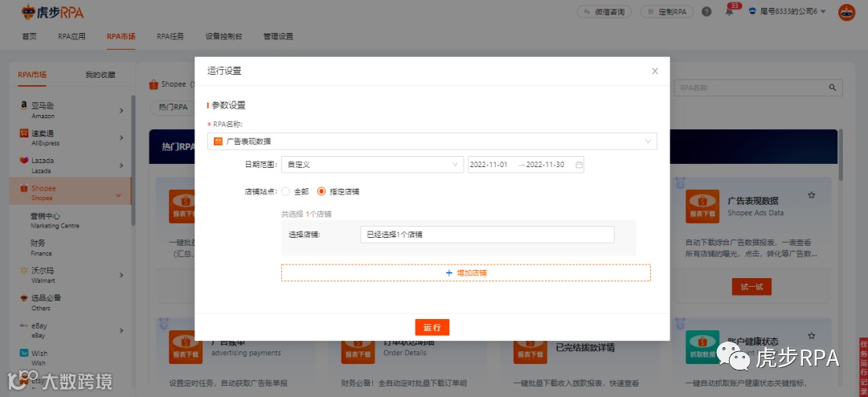Open the 日期范围 自定义 dropdown

click(373, 165)
